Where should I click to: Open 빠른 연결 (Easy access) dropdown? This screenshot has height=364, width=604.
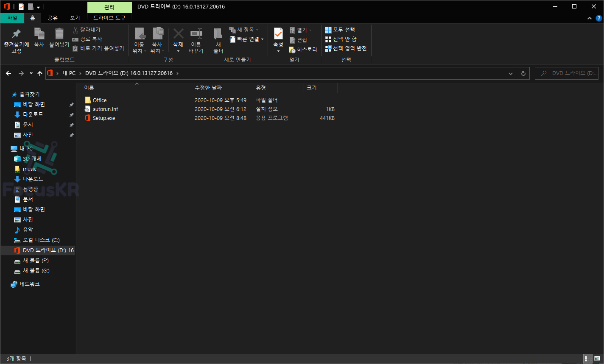(246, 39)
